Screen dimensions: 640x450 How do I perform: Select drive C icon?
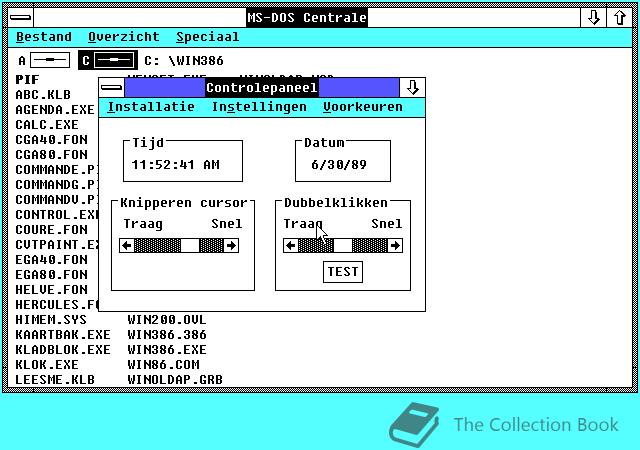[114, 60]
